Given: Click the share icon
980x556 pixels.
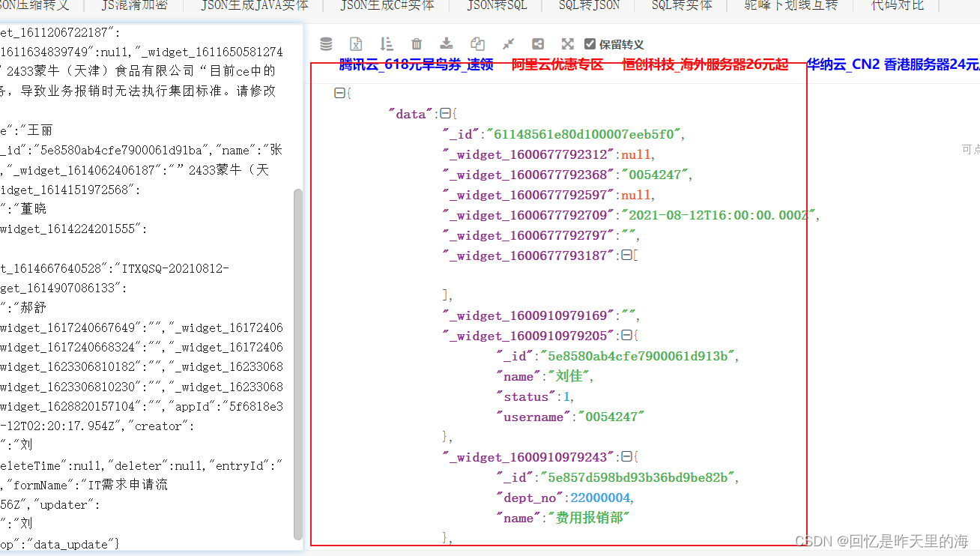Looking at the screenshot, I should click(x=537, y=43).
